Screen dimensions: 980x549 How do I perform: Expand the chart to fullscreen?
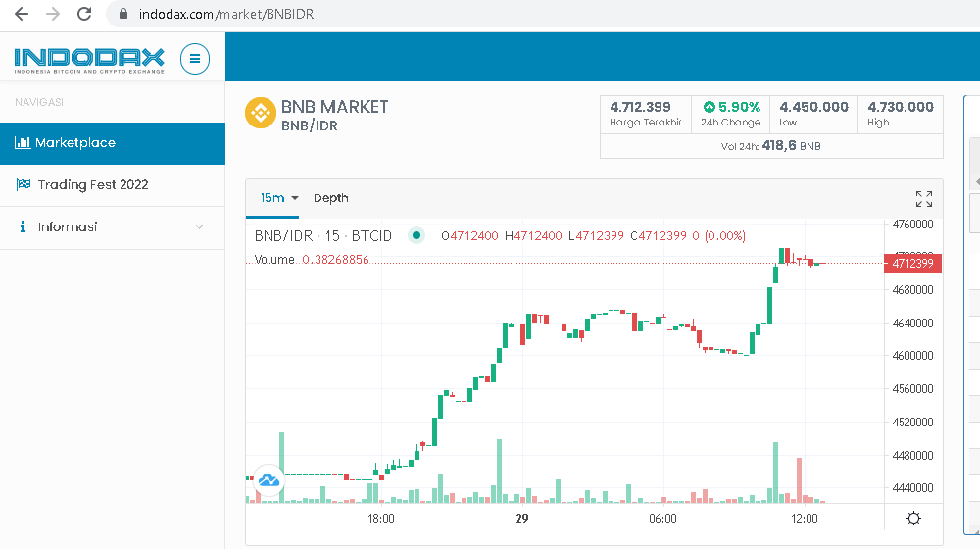(x=924, y=199)
